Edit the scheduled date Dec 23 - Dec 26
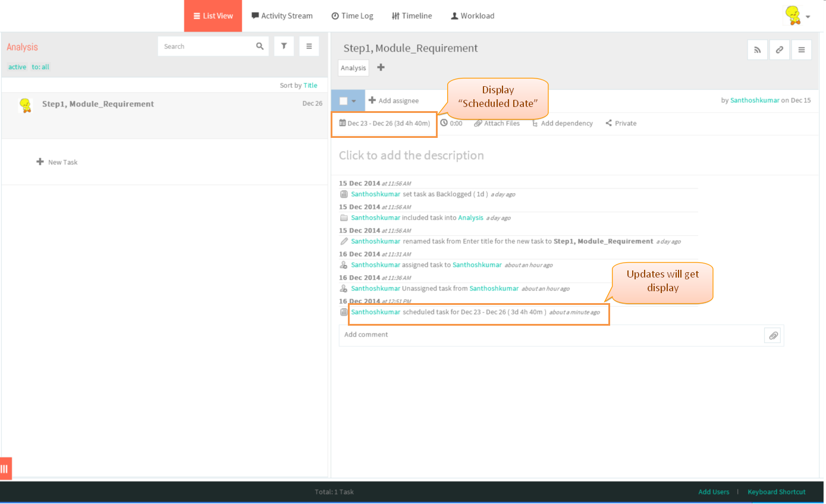Screen dimensions: 826x504 [385, 124]
